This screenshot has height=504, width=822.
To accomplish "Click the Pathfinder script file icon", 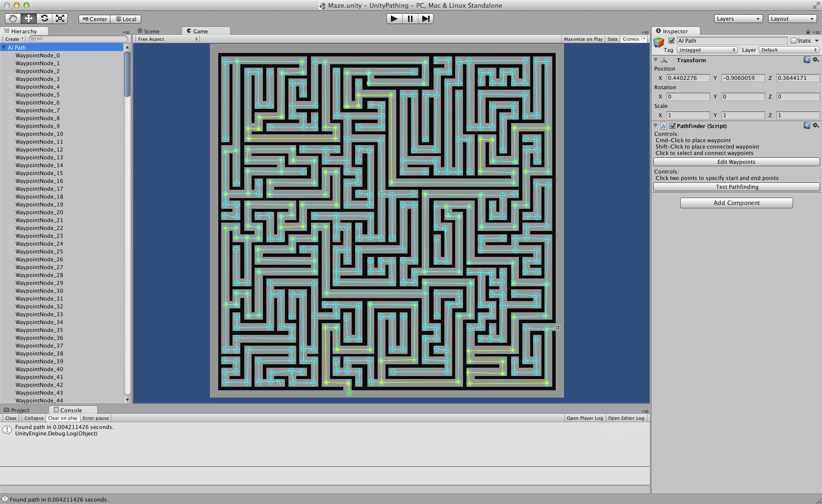I will 664,126.
